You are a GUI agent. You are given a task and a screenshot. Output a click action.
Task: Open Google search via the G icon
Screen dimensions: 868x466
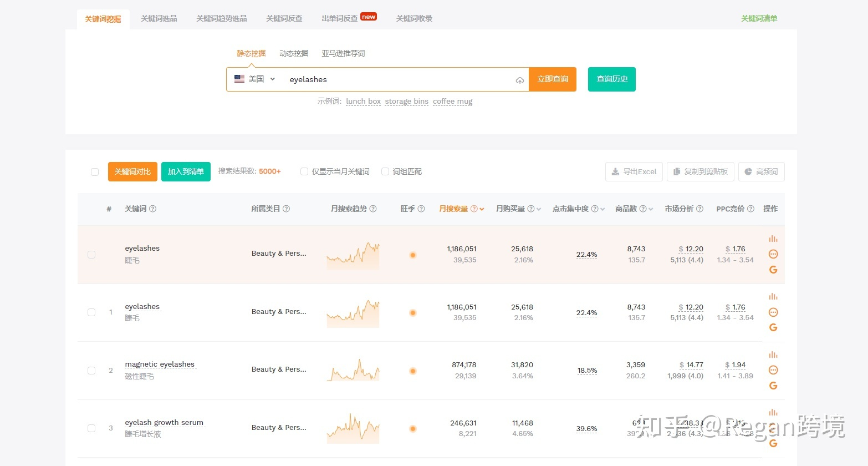[773, 270]
